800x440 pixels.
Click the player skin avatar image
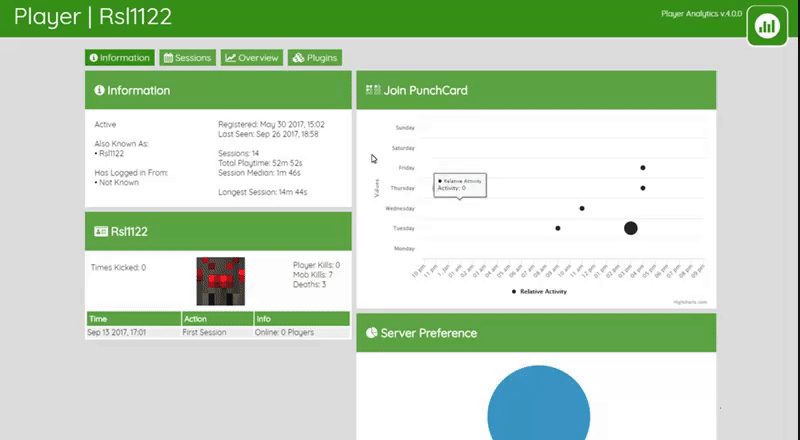coord(221,280)
